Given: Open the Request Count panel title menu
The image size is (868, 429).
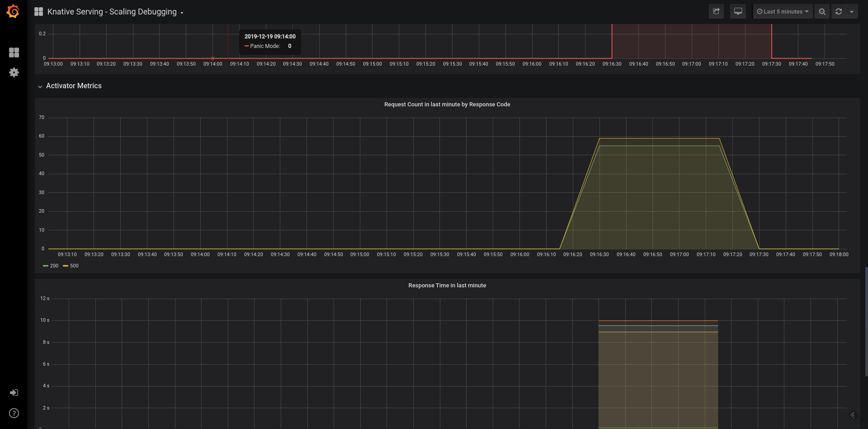Looking at the screenshot, I should coord(447,105).
